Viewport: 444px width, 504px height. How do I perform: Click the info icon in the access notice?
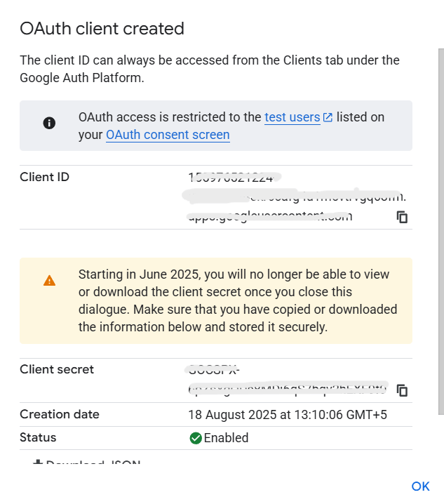[x=49, y=123]
